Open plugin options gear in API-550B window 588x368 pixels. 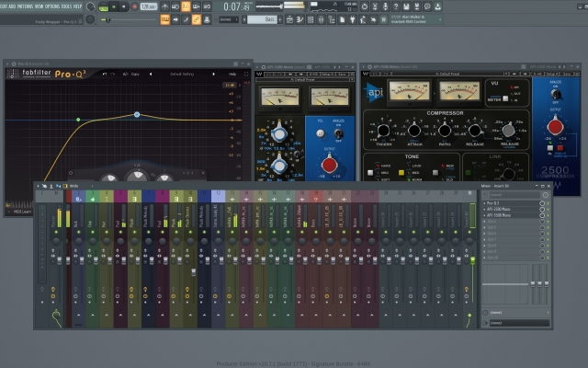click(264, 67)
